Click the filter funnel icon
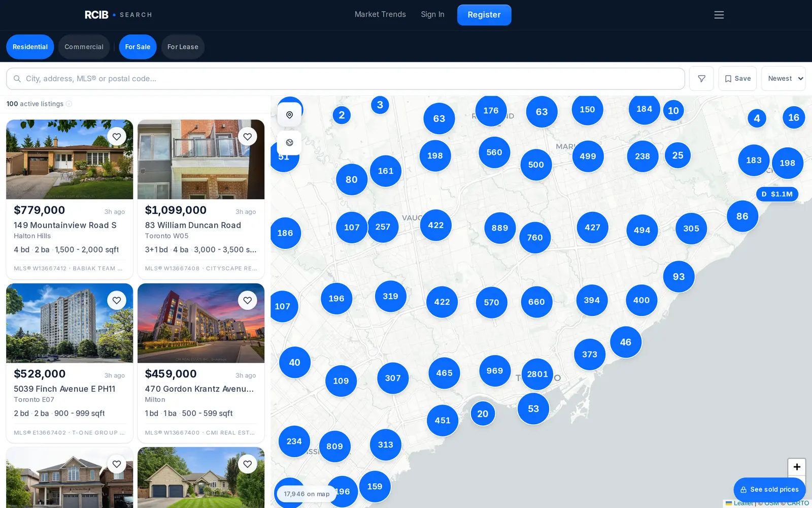This screenshot has height=508, width=812. pyautogui.click(x=701, y=79)
